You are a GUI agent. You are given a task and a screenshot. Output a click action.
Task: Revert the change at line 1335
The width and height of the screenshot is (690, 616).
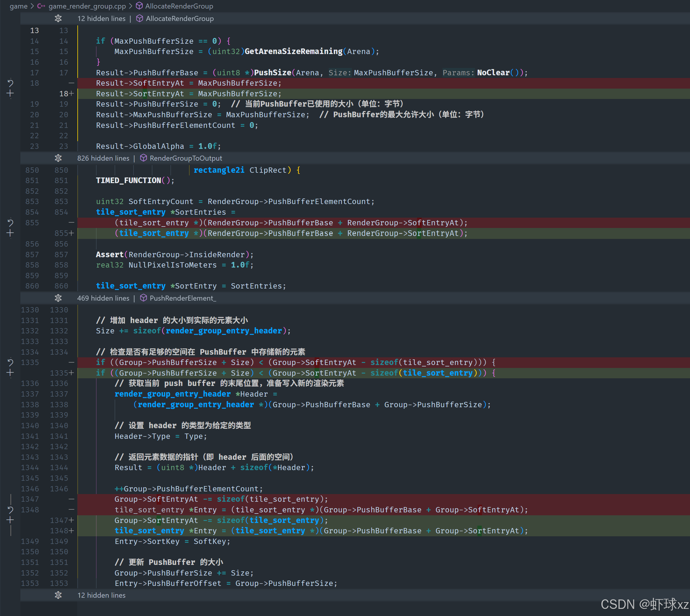pos(10,363)
